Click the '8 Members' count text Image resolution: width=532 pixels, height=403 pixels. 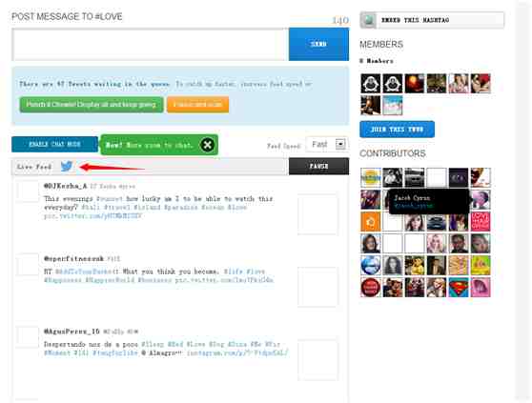[x=377, y=61]
